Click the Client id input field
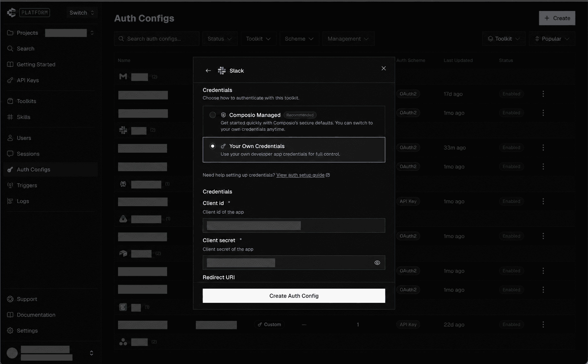This screenshot has width=588, height=364. 294,225
